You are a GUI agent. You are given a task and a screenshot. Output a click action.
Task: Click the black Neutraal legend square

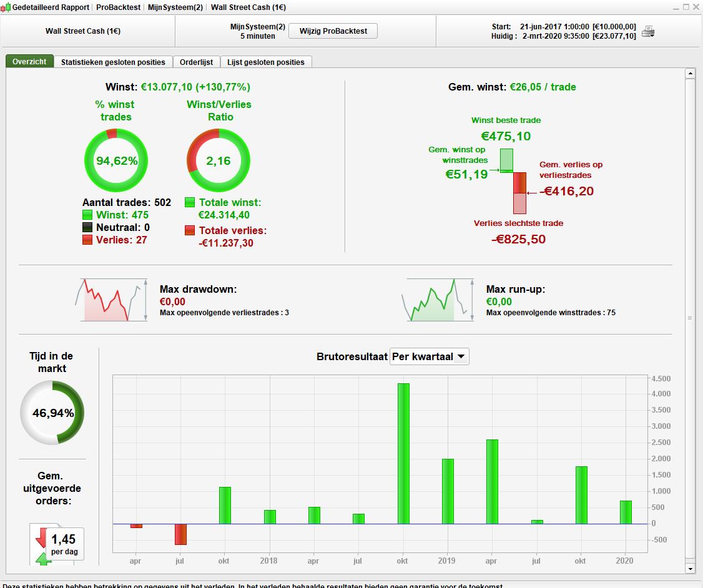(87, 228)
